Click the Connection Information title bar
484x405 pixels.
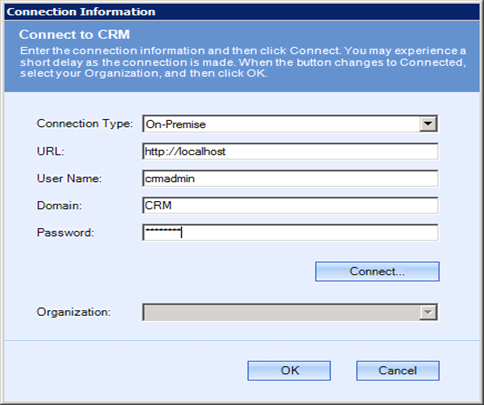pos(242,12)
